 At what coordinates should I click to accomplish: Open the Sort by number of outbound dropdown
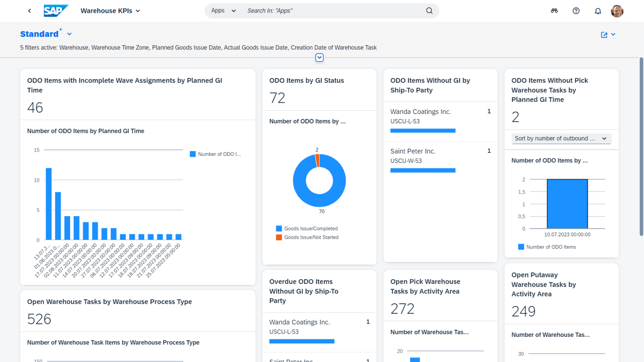561,138
